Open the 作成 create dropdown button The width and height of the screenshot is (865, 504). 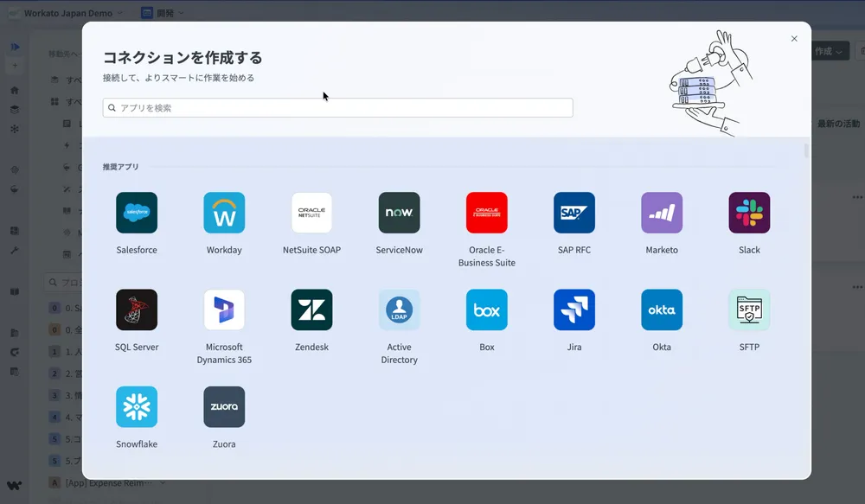point(830,51)
